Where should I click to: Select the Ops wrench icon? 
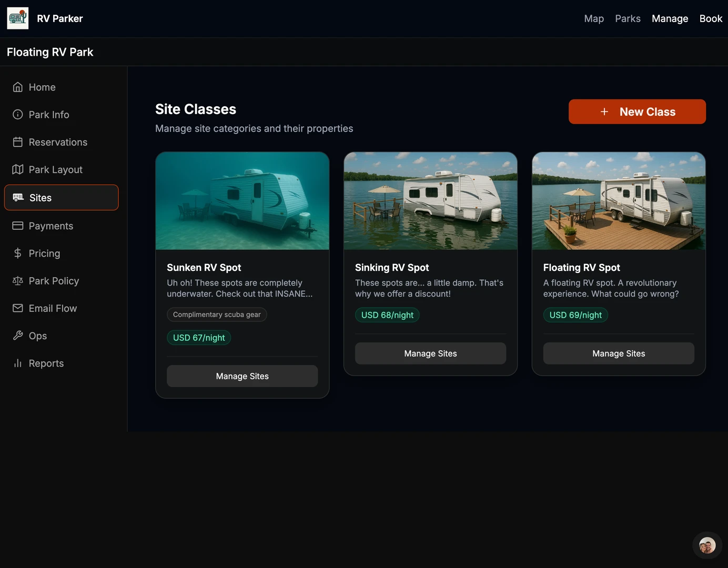click(18, 336)
